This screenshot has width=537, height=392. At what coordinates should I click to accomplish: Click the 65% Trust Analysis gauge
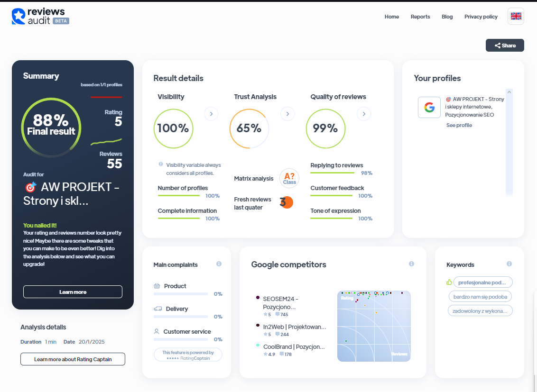coord(250,128)
